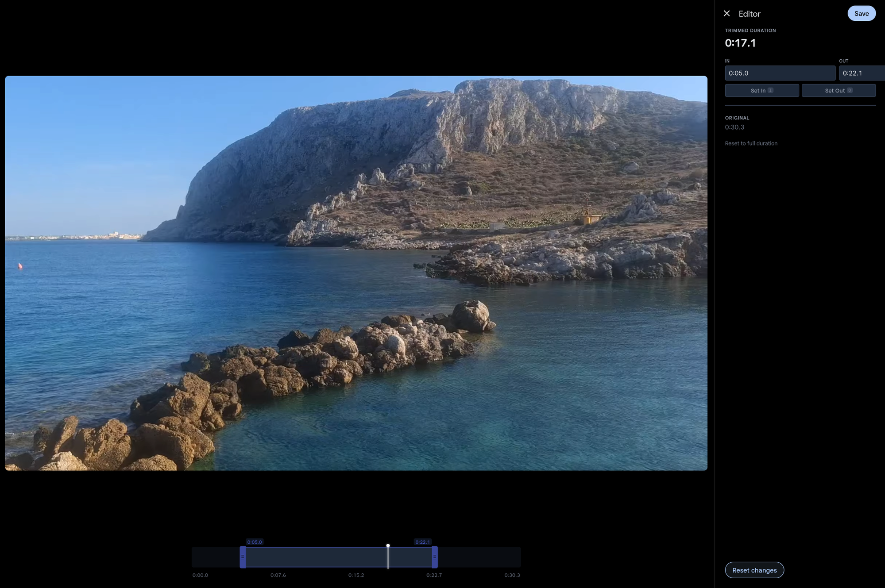Click the 0:00.0 timestamp label

pyautogui.click(x=200, y=575)
